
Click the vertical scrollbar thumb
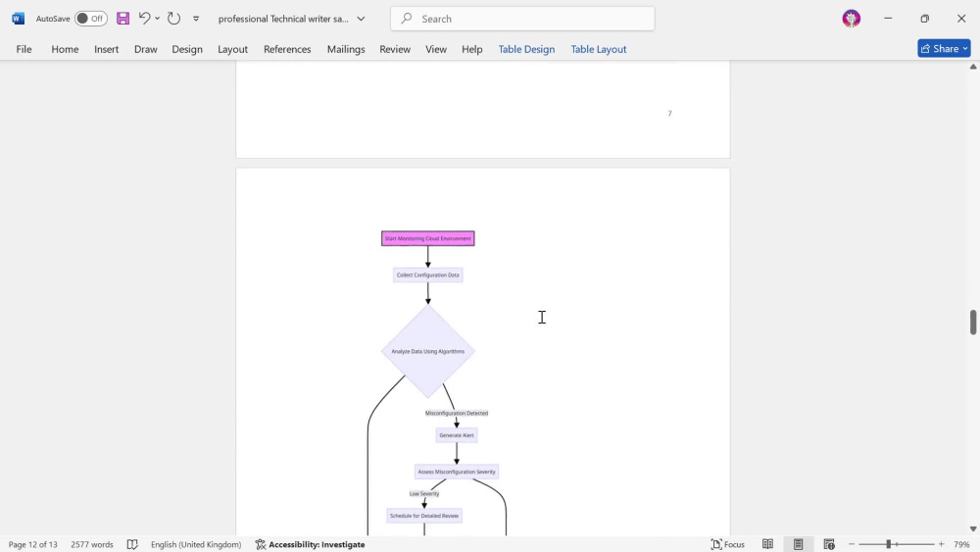[x=973, y=322]
